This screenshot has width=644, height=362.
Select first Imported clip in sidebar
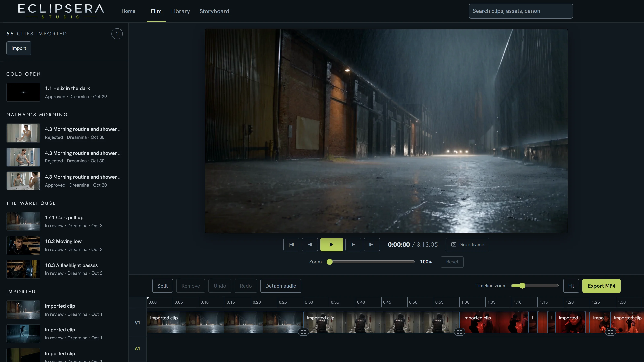[64, 310]
